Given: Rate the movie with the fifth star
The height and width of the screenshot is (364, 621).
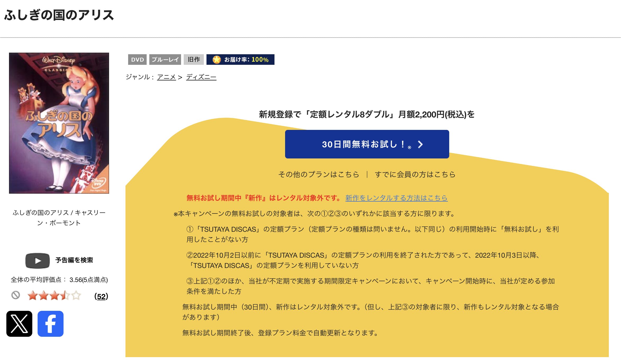Looking at the screenshot, I should click(76, 295).
